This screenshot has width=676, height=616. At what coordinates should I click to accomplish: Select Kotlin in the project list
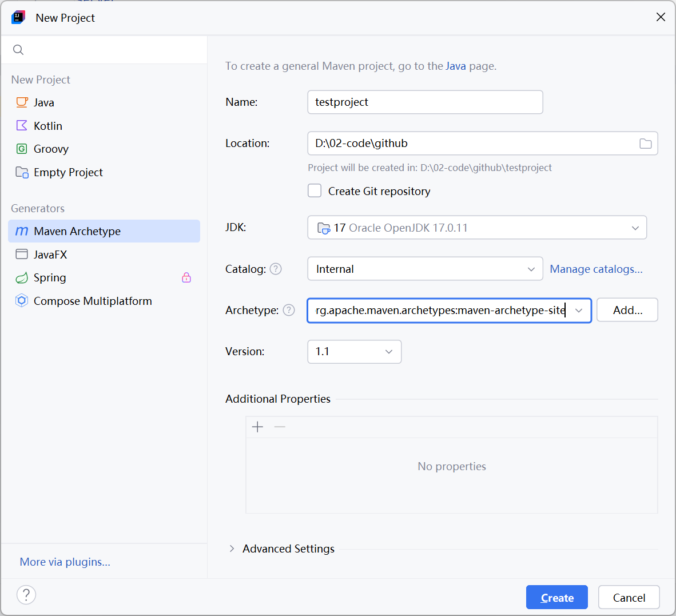pos(48,126)
